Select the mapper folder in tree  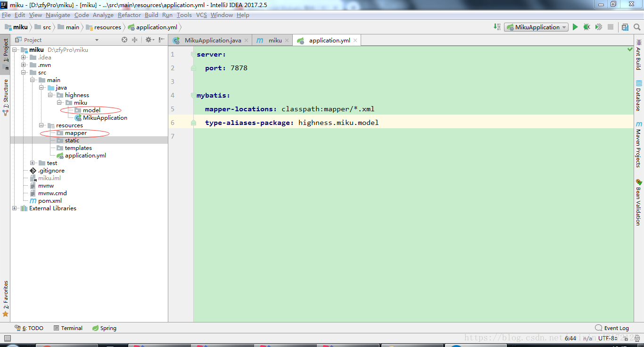pos(76,132)
